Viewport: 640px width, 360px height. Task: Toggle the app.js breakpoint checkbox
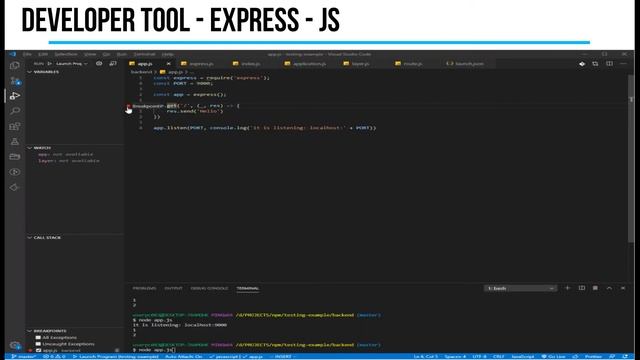38,350
